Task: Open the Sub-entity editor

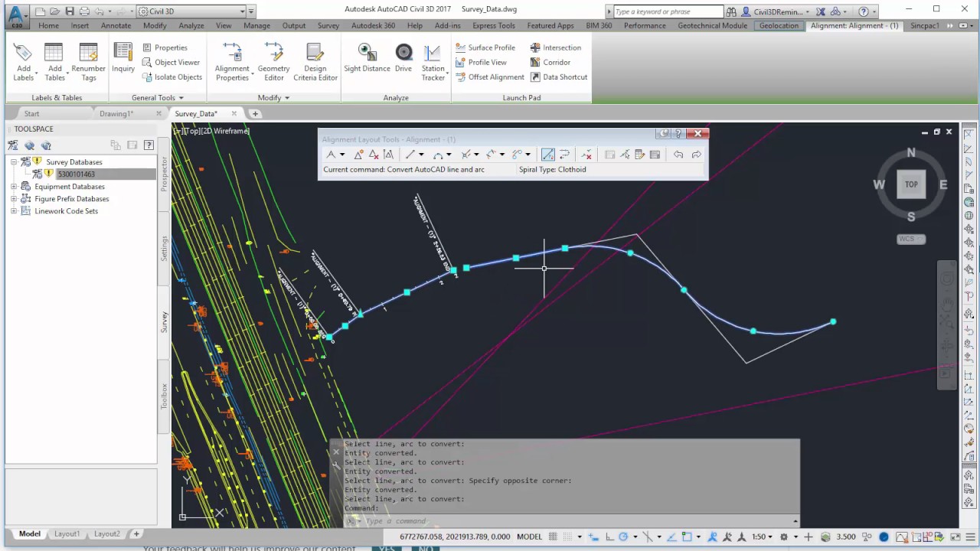Action: click(x=639, y=155)
